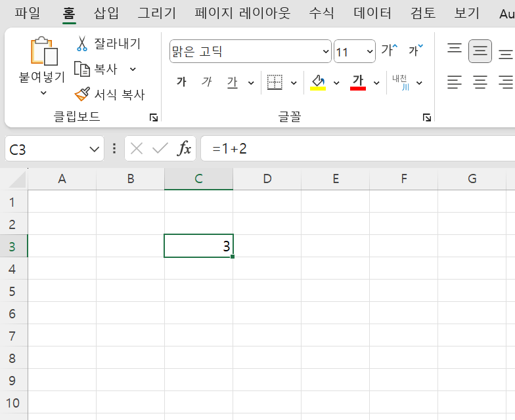
Task: Select row 7 header
Action: click(x=14, y=335)
